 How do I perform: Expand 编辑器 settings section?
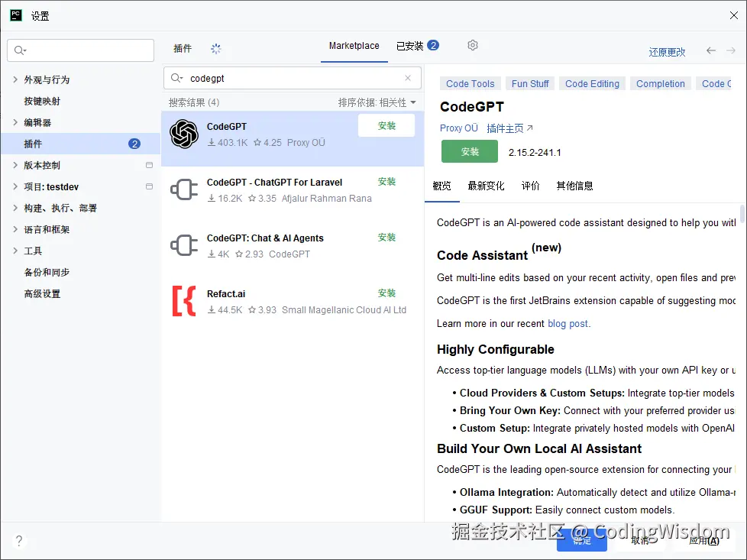point(15,122)
